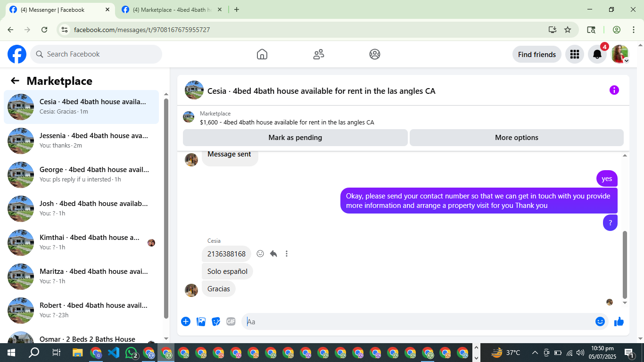The width and height of the screenshot is (644, 362).
Task: Open George conversation in the list
Action: 81,175
